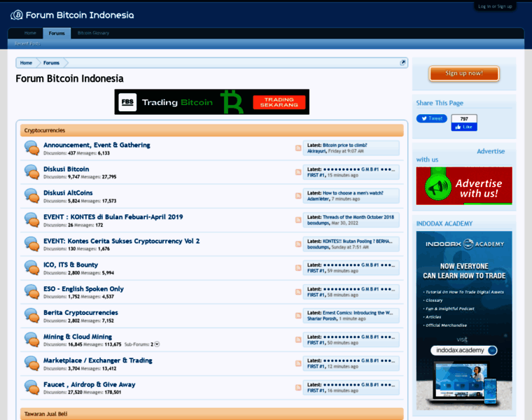Open the Diskusi Bitcoin forum
Image resolution: width=532 pixels, height=420 pixels.
[66, 169]
